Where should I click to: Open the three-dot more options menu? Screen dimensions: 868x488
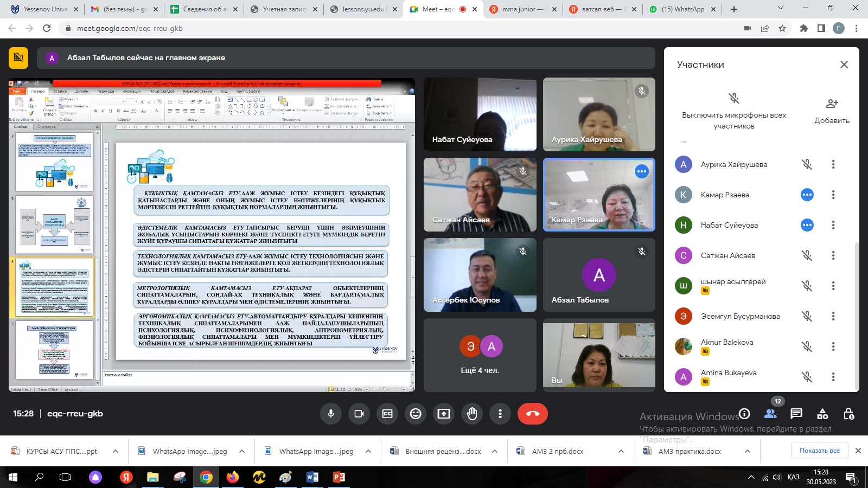[500, 414]
